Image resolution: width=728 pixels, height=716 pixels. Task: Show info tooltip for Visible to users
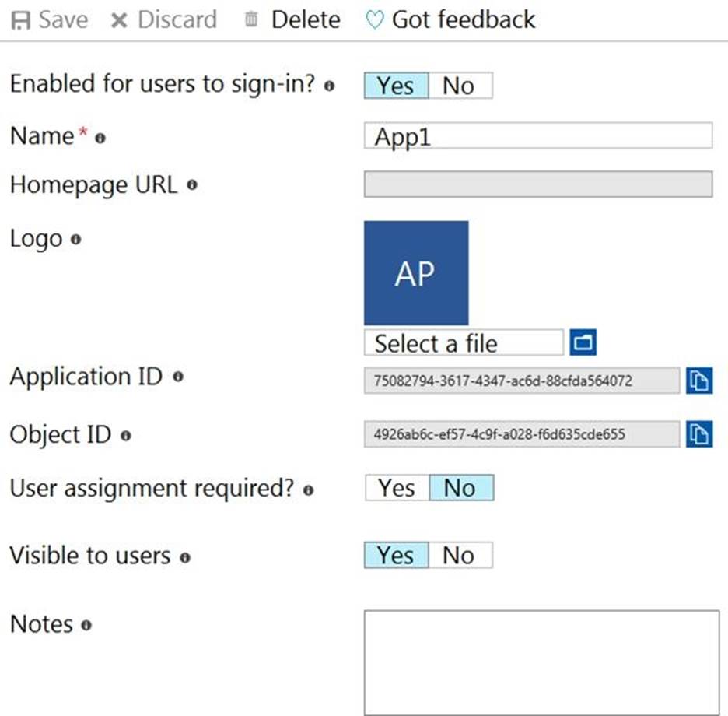point(185,557)
